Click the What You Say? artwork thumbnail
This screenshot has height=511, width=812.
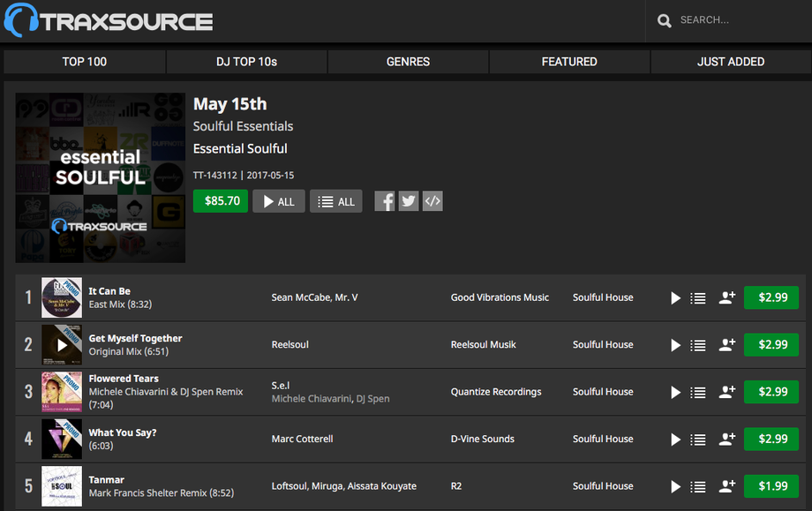tap(62, 439)
